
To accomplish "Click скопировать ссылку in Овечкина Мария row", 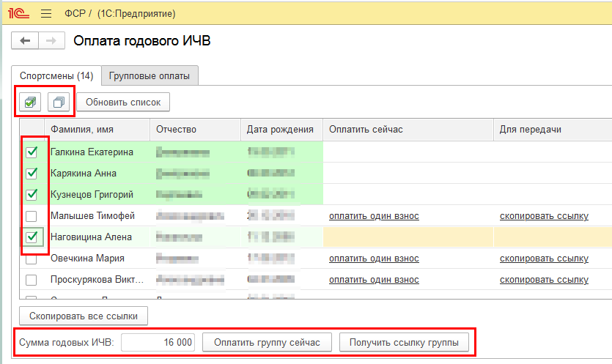I will (x=544, y=259).
